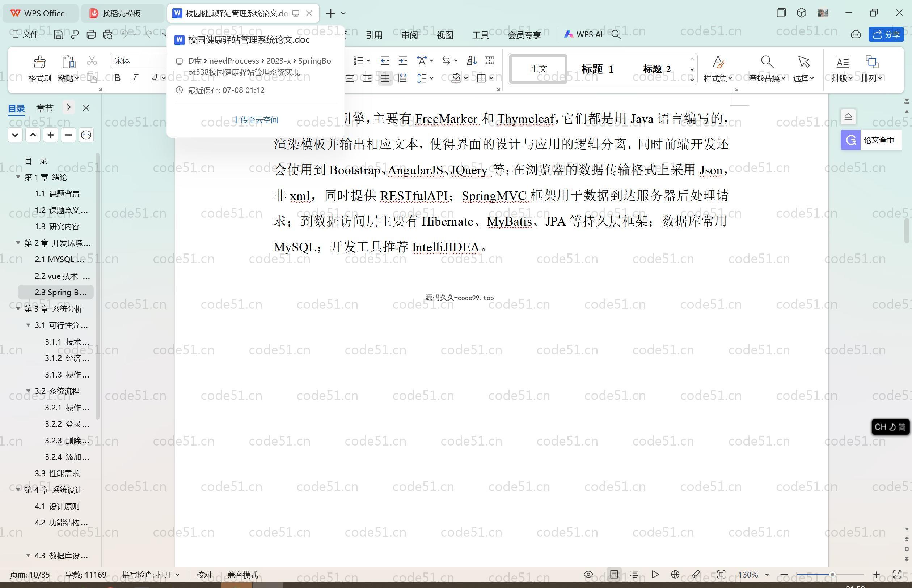Click the Paper Check (论文查重) icon

pos(850,140)
